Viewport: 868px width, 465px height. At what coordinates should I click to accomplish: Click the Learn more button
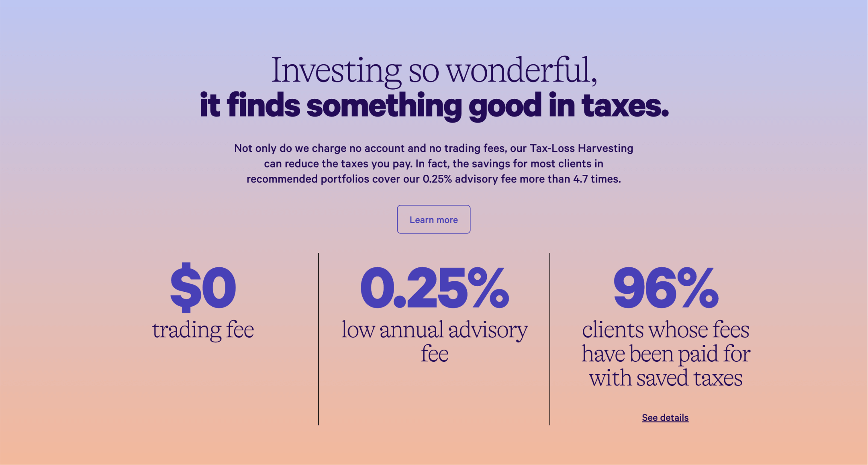click(433, 219)
